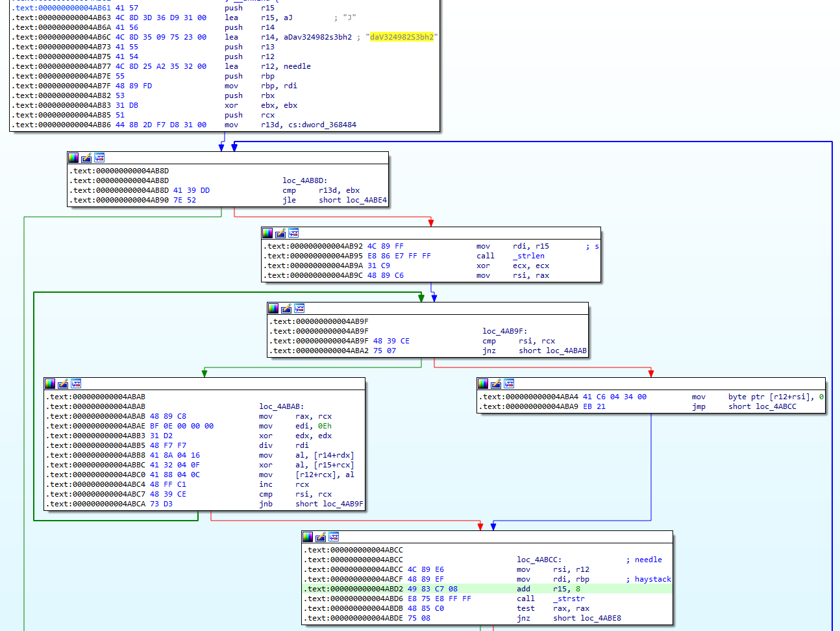
Task: Click the pencil edit icon on the loc_4ABCC block
Action: (x=321, y=537)
